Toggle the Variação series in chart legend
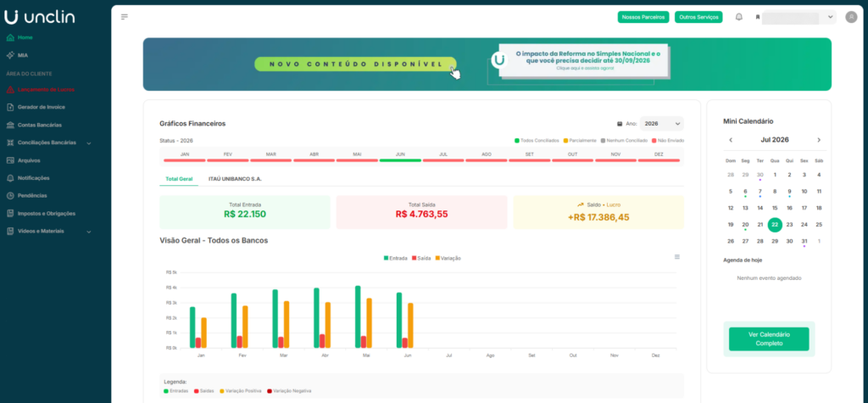Viewport: 868px width, 403px height. [x=448, y=258]
